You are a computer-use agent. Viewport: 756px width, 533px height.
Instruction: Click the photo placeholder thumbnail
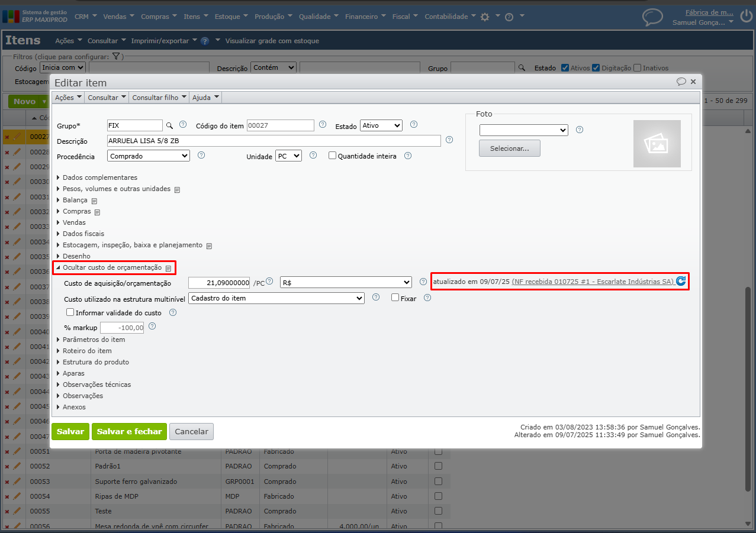coord(657,144)
